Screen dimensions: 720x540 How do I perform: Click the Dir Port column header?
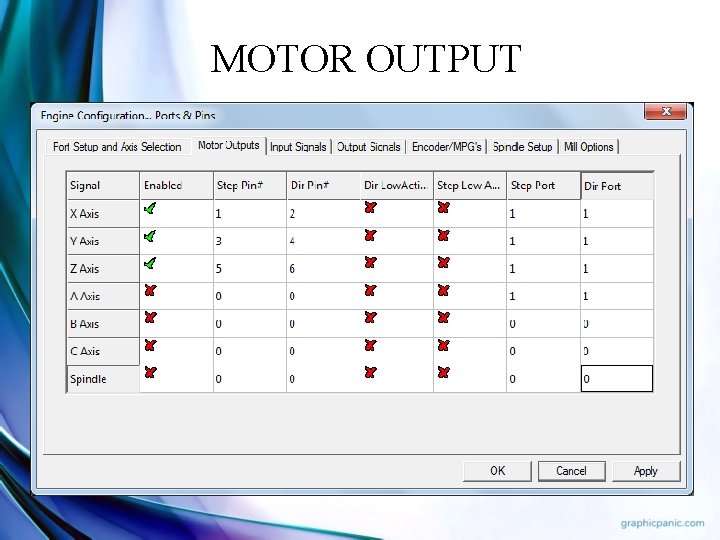(x=617, y=186)
